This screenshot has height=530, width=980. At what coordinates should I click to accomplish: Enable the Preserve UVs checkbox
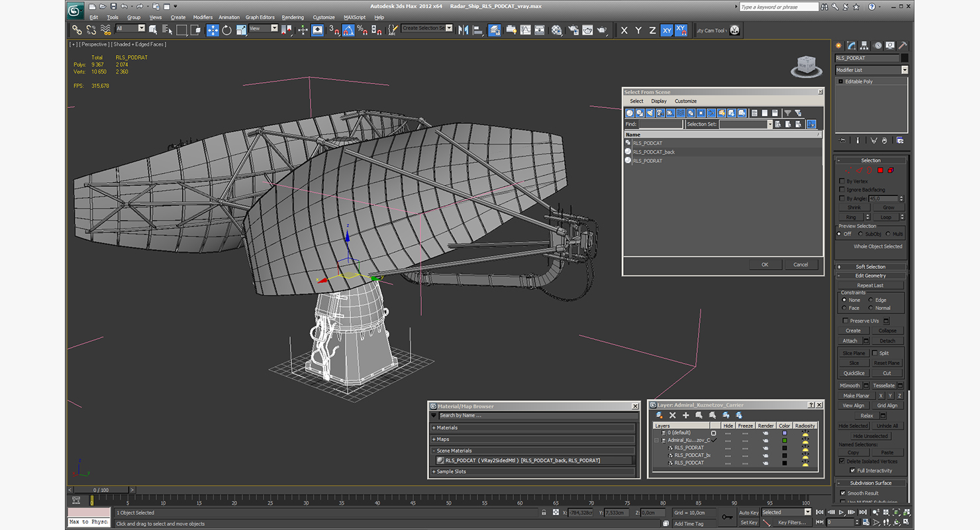[846, 321]
